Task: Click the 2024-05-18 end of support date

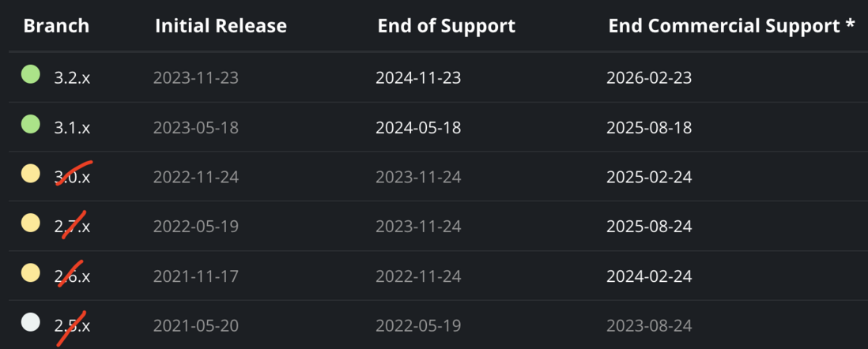Action: (418, 128)
